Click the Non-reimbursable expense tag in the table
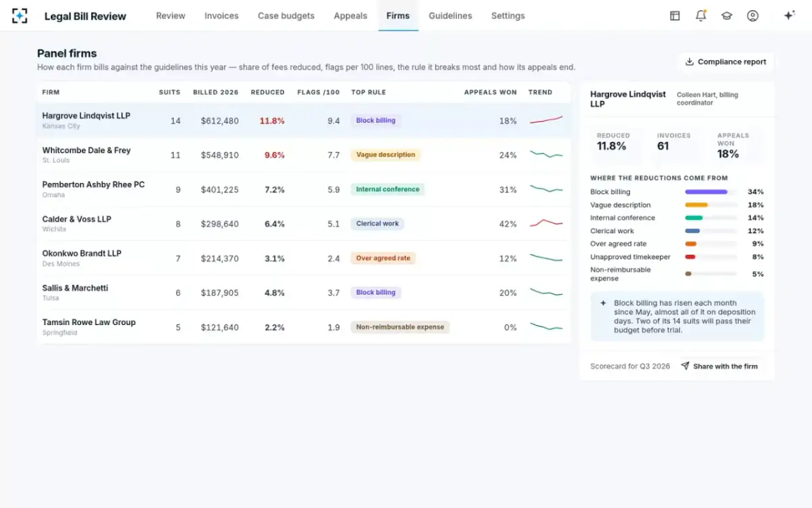 click(400, 327)
